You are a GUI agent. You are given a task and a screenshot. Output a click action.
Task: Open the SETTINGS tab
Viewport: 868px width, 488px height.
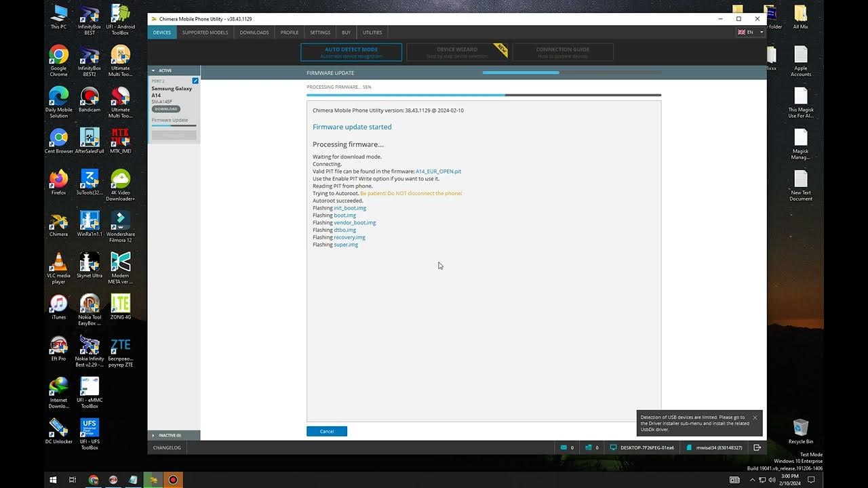[x=320, y=33]
